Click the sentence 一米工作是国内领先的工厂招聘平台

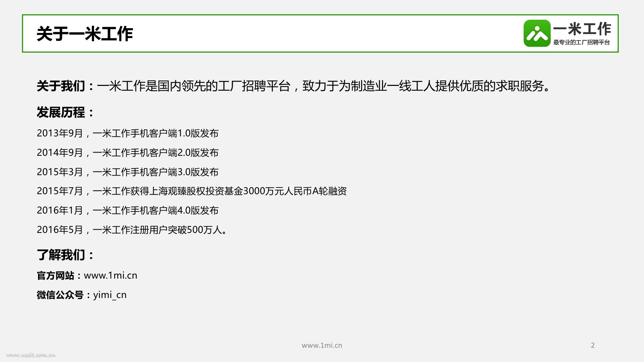[194, 86]
